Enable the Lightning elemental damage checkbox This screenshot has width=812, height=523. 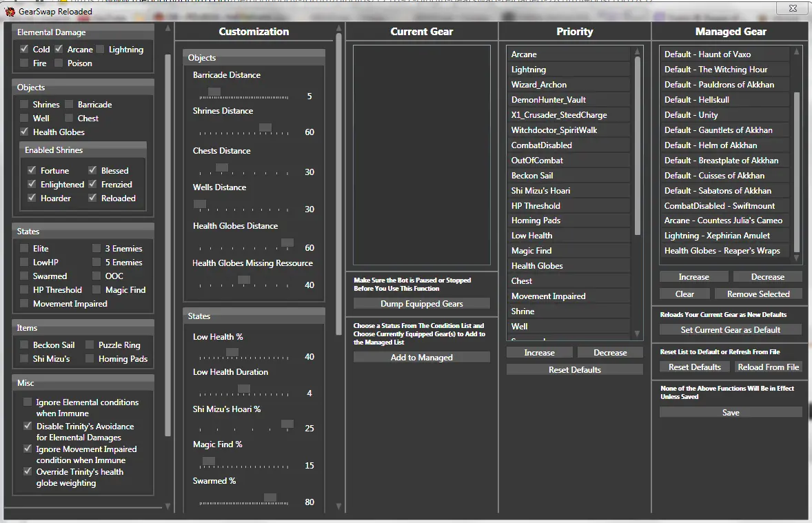(x=101, y=49)
